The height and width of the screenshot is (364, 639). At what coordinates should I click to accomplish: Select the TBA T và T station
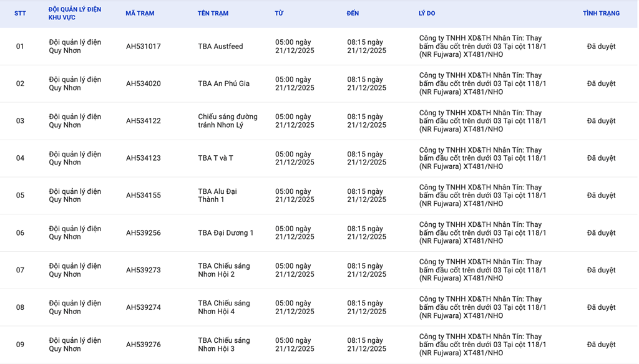[215, 158]
